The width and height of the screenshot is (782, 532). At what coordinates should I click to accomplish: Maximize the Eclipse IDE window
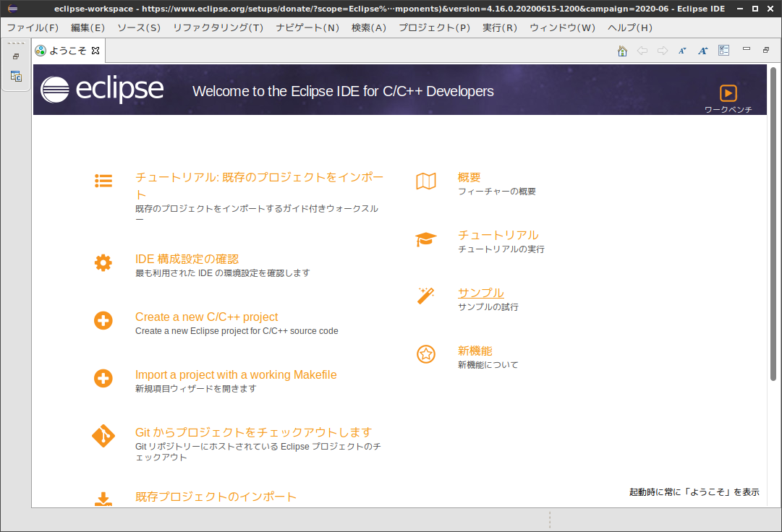tap(755, 9)
